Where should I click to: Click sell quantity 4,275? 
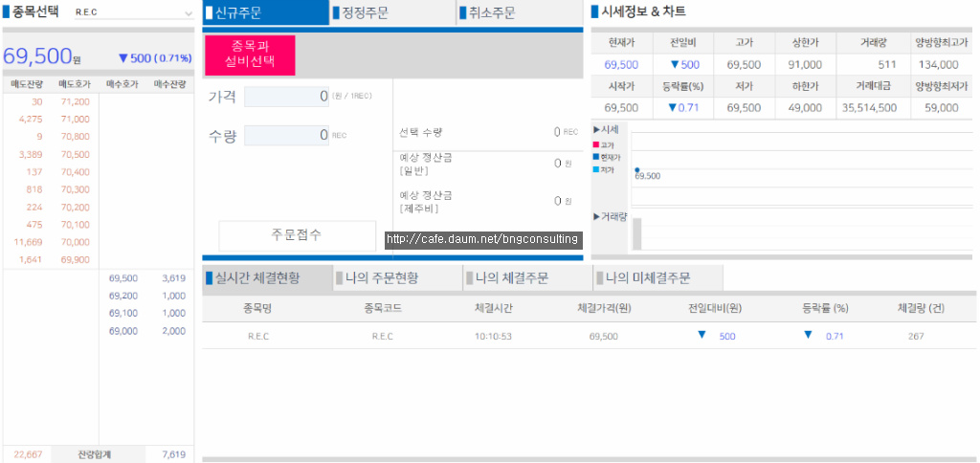pos(31,120)
